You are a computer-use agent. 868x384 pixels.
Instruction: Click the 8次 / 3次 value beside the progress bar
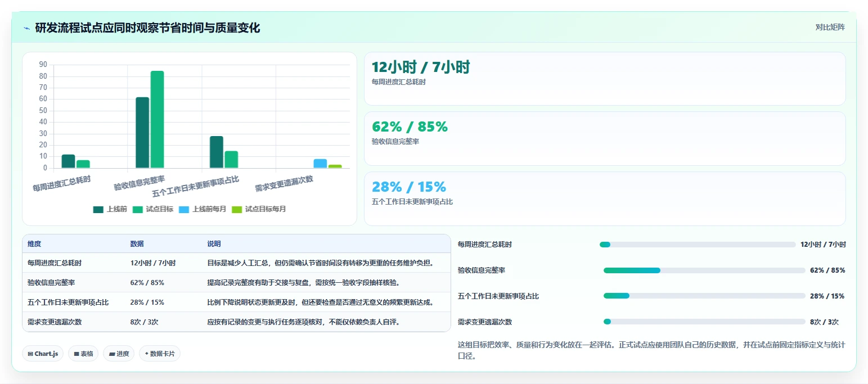pos(825,322)
